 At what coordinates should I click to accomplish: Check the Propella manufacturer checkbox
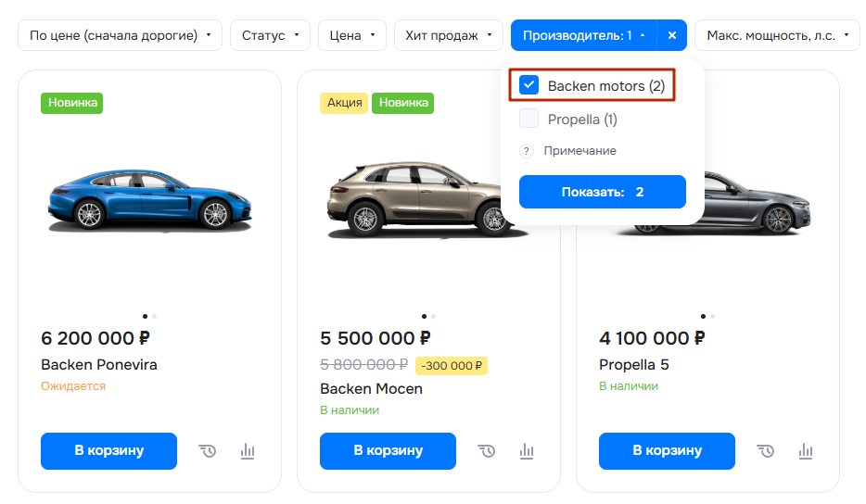pos(529,120)
